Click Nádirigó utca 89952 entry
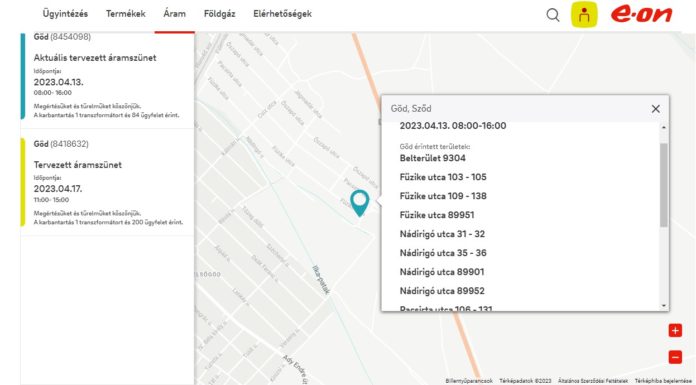This screenshot has height=385, width=696. tap(442, 291)
